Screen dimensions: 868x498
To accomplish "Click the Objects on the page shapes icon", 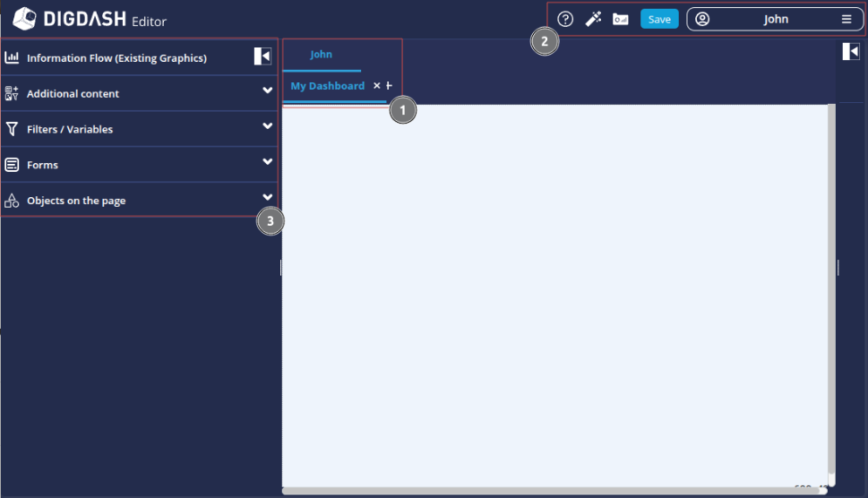I will coord(12,201).
